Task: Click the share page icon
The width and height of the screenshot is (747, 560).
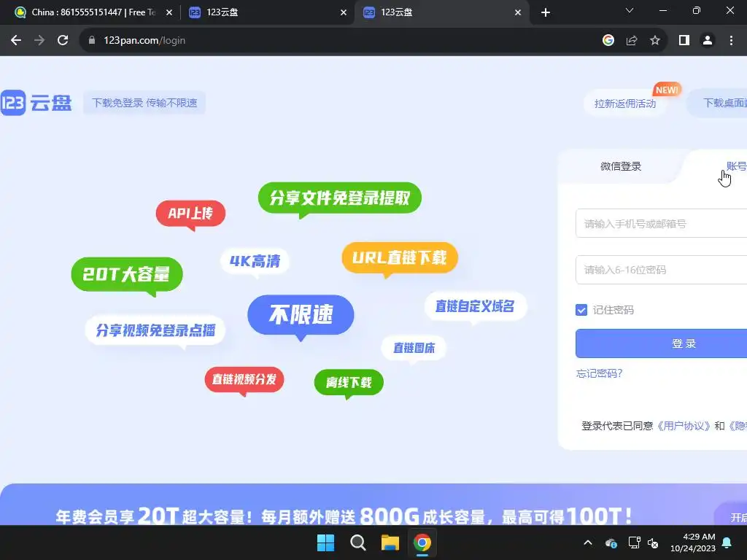Action: pos(632,41)
